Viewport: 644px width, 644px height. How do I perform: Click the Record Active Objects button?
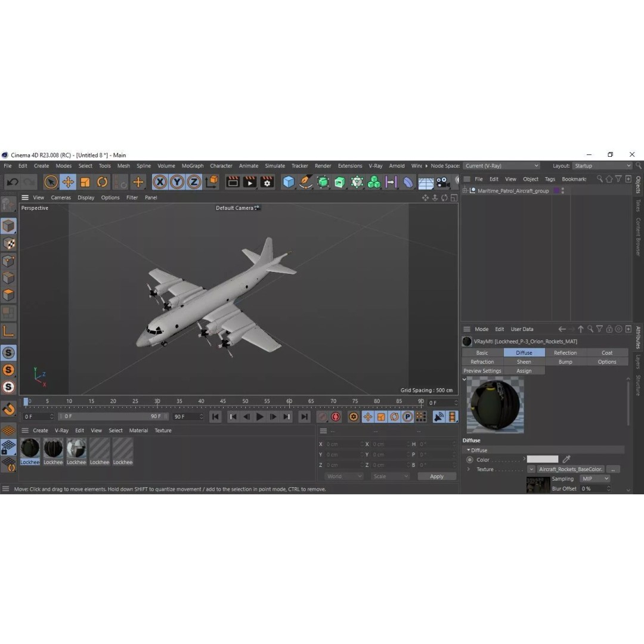pos(323,416)
